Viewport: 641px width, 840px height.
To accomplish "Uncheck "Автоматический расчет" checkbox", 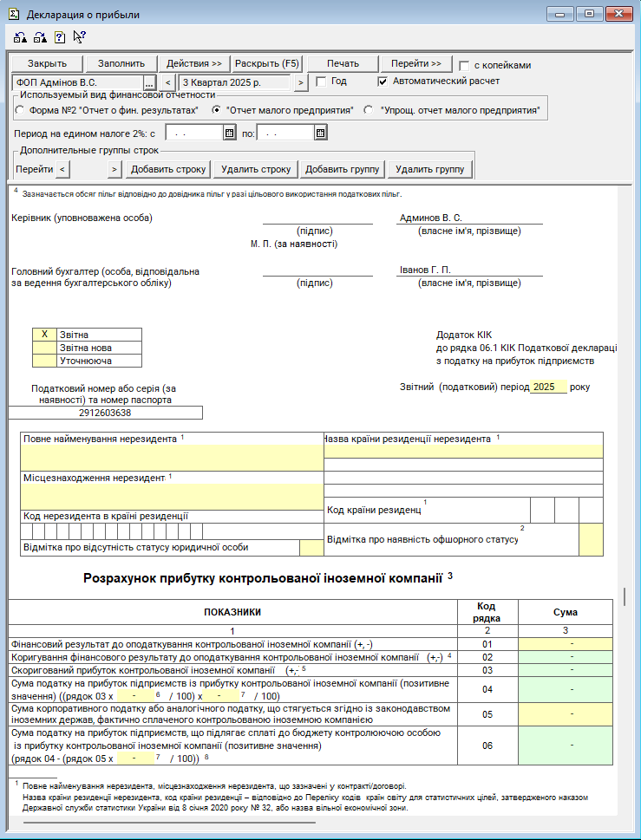I will (x=383, y=81).
